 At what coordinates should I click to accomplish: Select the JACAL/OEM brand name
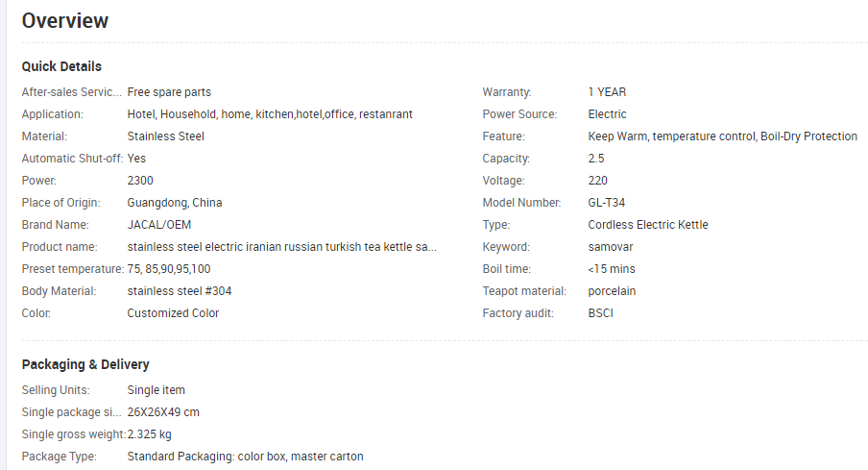158,225
